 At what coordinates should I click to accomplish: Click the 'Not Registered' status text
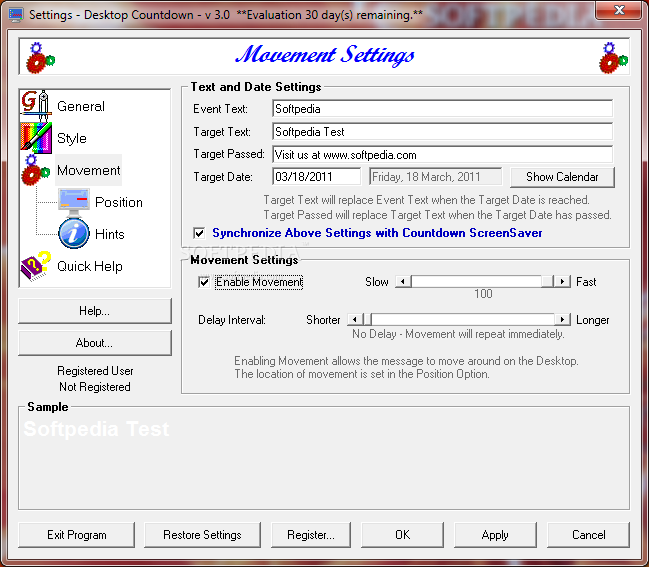pyautogui.click(x=95, y=387)
